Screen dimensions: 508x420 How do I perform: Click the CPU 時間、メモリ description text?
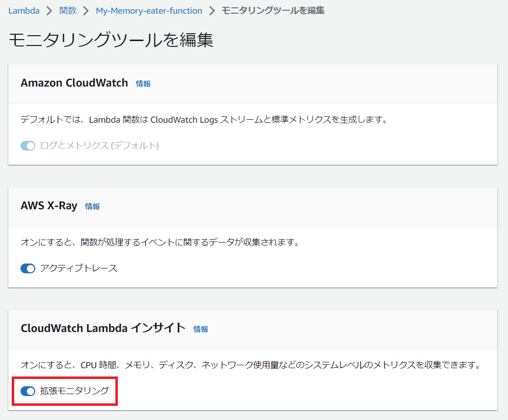pyautogui.click(x=250, y=365)
